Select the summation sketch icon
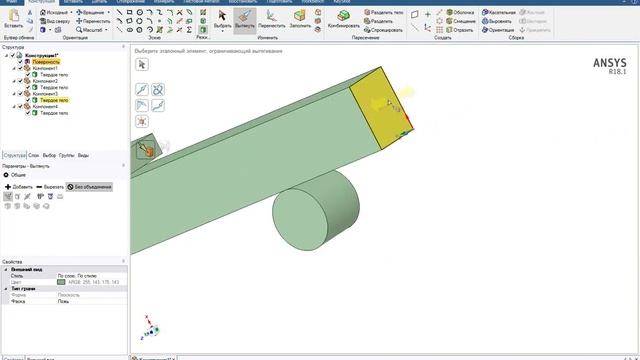 click(x=189, y=30)
